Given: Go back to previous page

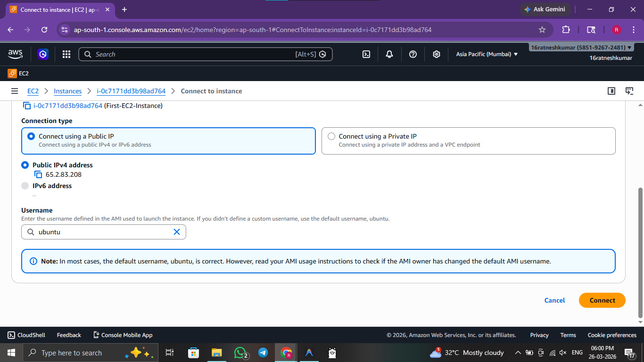Looking at the screenshot, I should click(11, 30).
